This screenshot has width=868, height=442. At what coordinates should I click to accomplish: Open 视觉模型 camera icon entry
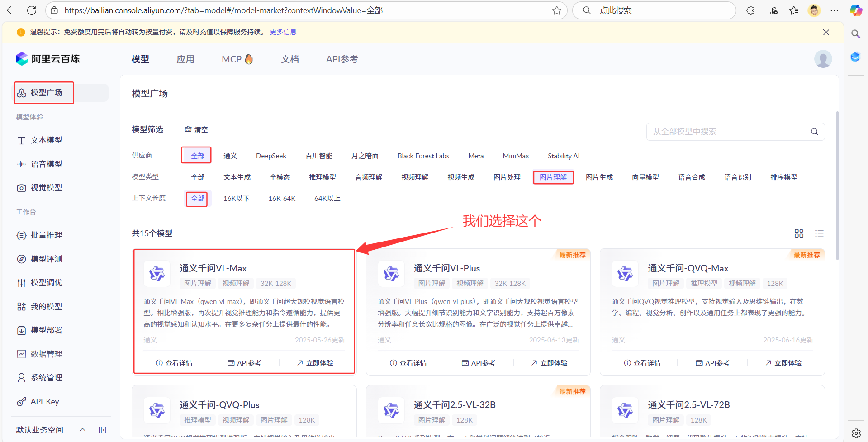46,188
